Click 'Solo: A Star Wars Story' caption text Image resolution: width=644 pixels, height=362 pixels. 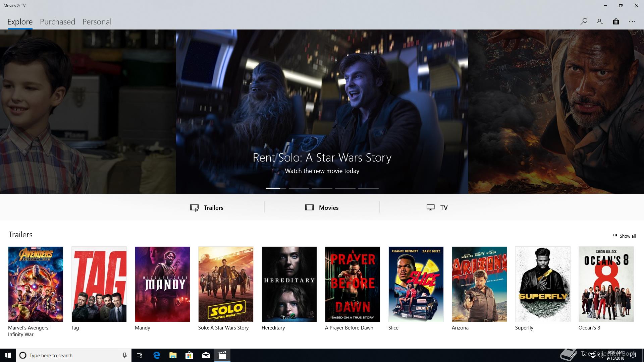pyautogui.click(x=223, y=328)
